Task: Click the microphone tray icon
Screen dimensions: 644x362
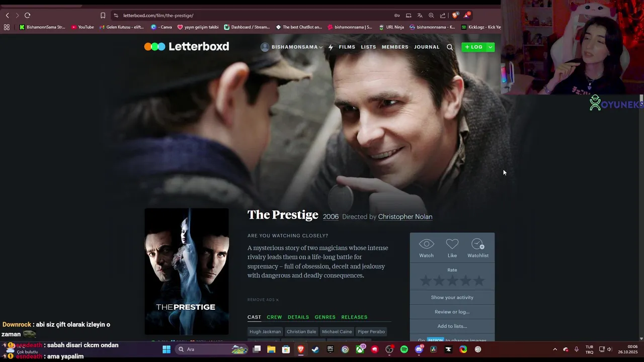Action: pos(577,349)
